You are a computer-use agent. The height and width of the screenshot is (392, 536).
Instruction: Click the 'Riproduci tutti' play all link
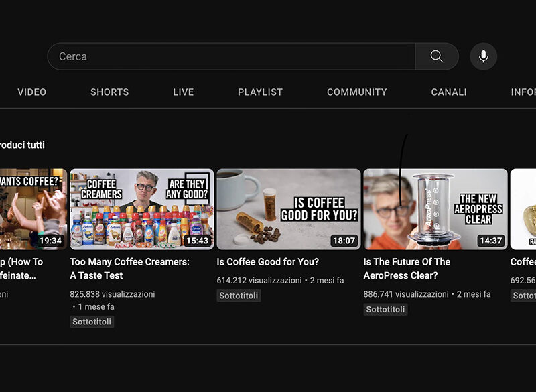22,145
